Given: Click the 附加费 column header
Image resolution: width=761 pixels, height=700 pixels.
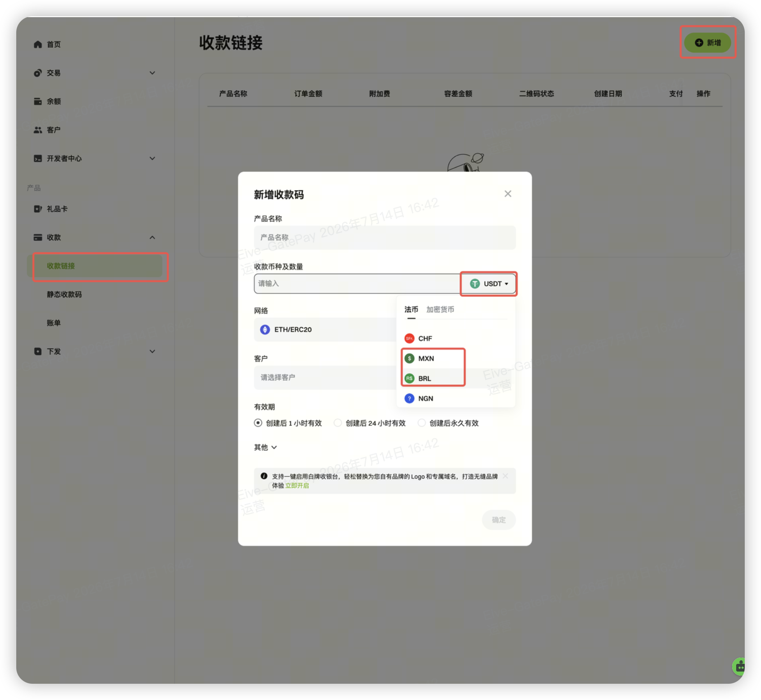Looking at the screenshot, I should [x=380, y=93].
